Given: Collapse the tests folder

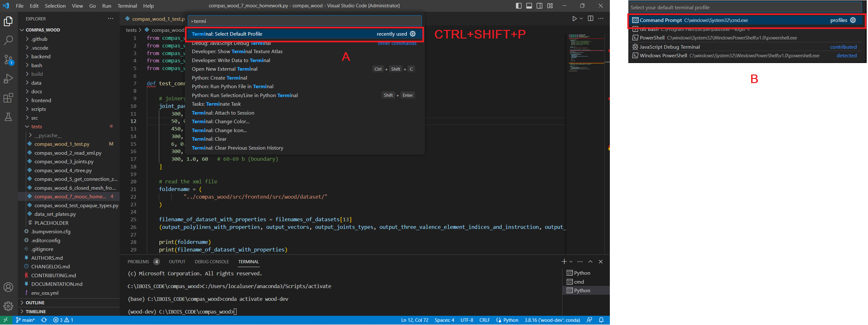Looking at the screenshot, I should (x=36, y=126).
